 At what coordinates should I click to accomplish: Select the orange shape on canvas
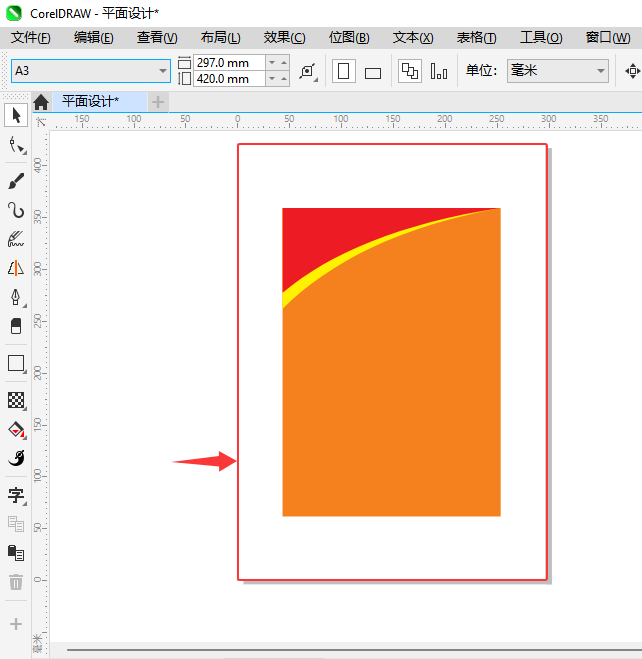pyautogui.click(x=391, y=378)
